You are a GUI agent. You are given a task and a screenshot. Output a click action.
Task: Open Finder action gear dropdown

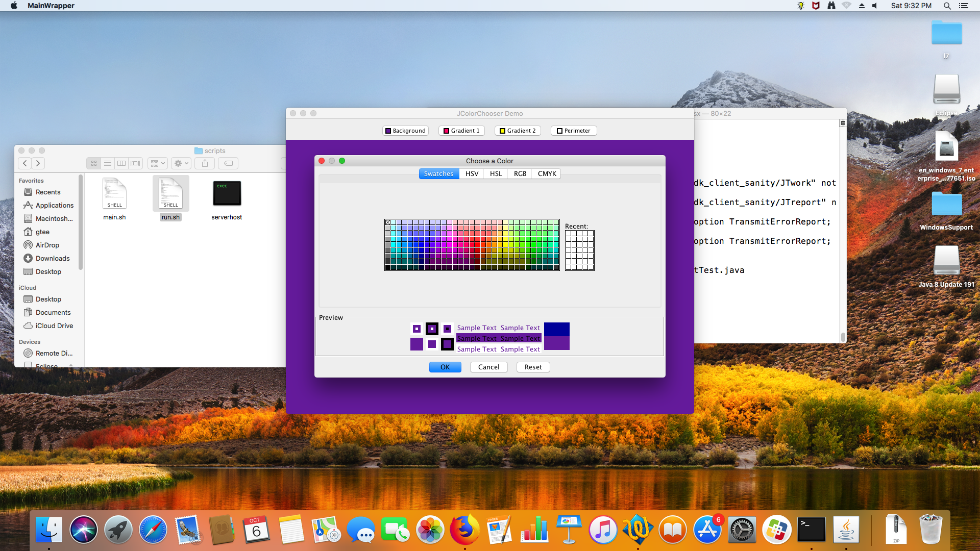tap(181, 163)
